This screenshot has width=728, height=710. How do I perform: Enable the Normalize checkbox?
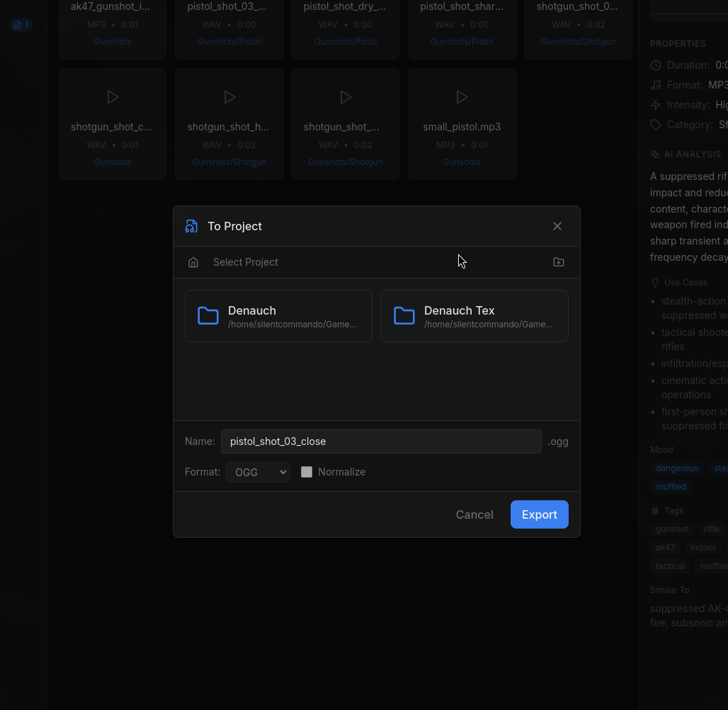[x=307, y=472]
